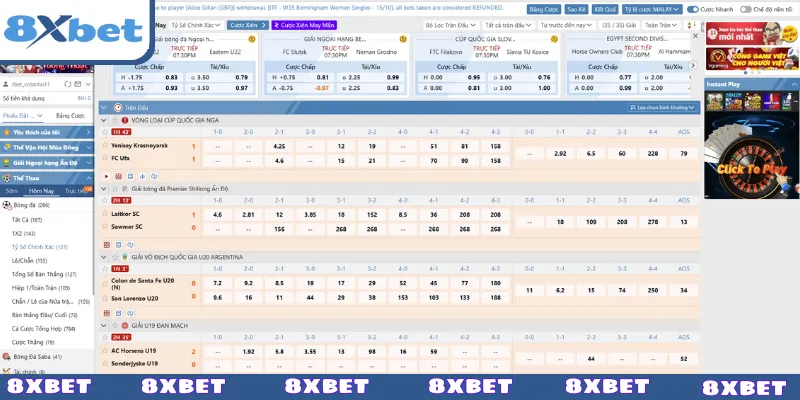This screenshot has width=800, height=400.
Task: Switch to the Hôm Nay tab
Action: coord(41,191)
